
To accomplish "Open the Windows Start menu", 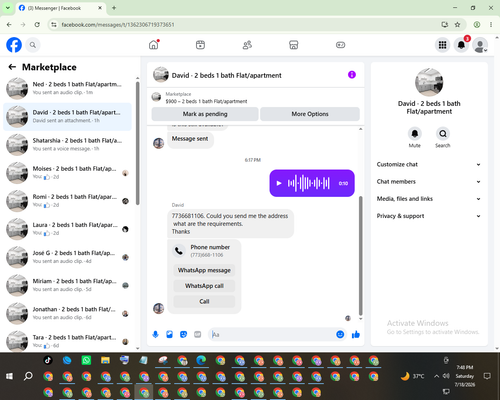I will [9, 376].
